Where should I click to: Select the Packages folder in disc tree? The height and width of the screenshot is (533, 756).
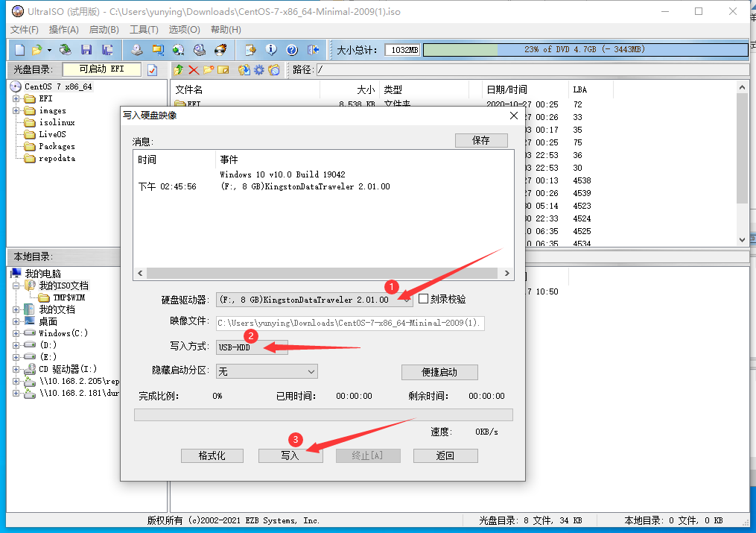pyautogui.click(x=57, y=146)
